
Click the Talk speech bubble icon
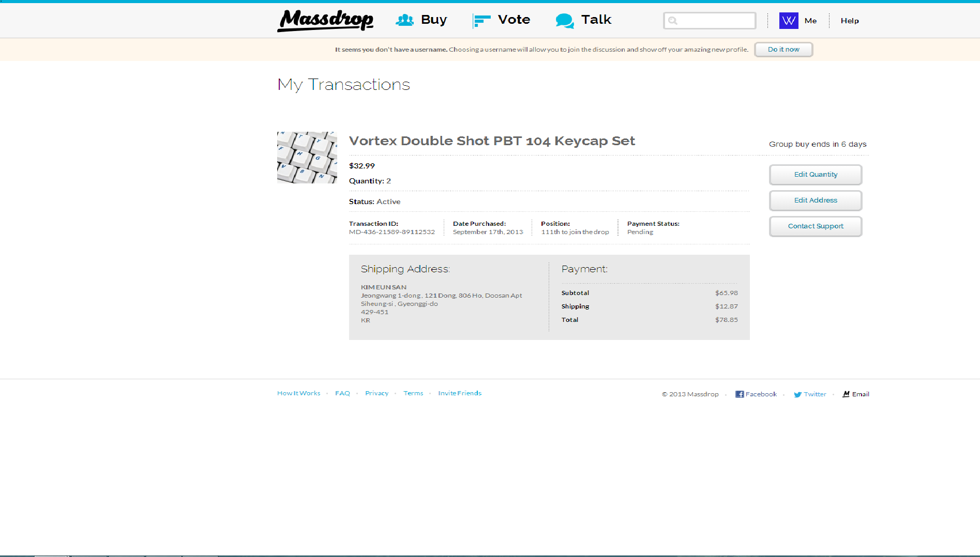[x=565, y=21]
